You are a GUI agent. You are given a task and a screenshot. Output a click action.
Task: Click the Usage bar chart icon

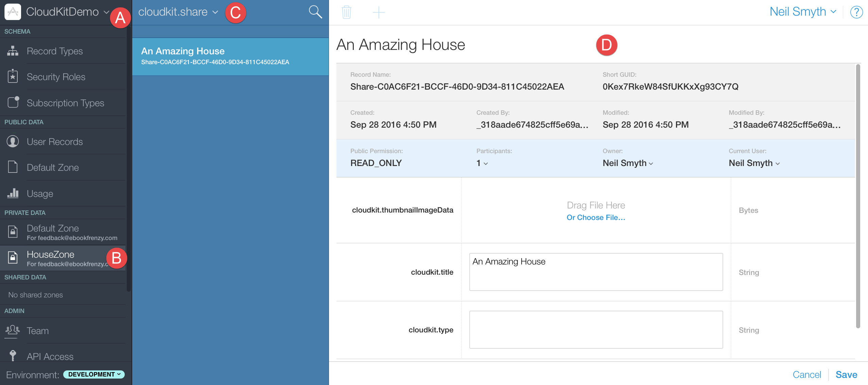click(x=13, y=193)
